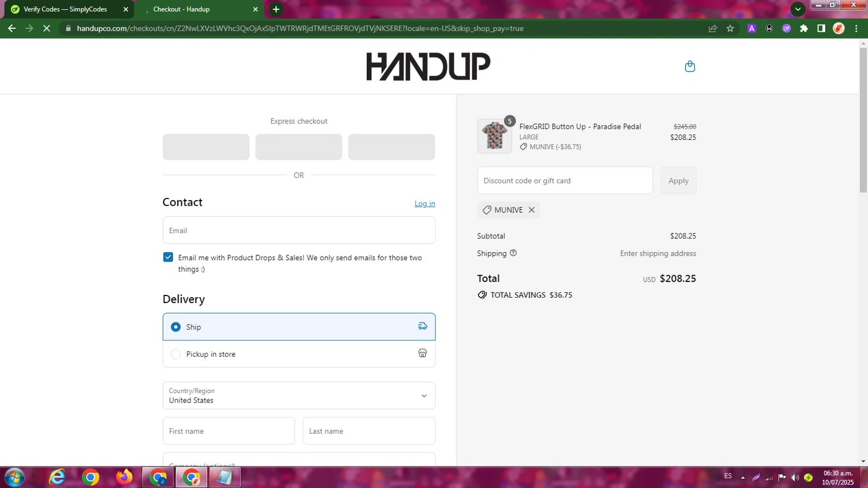Stop the page loading
868x488 pixels.
[47, 28]
